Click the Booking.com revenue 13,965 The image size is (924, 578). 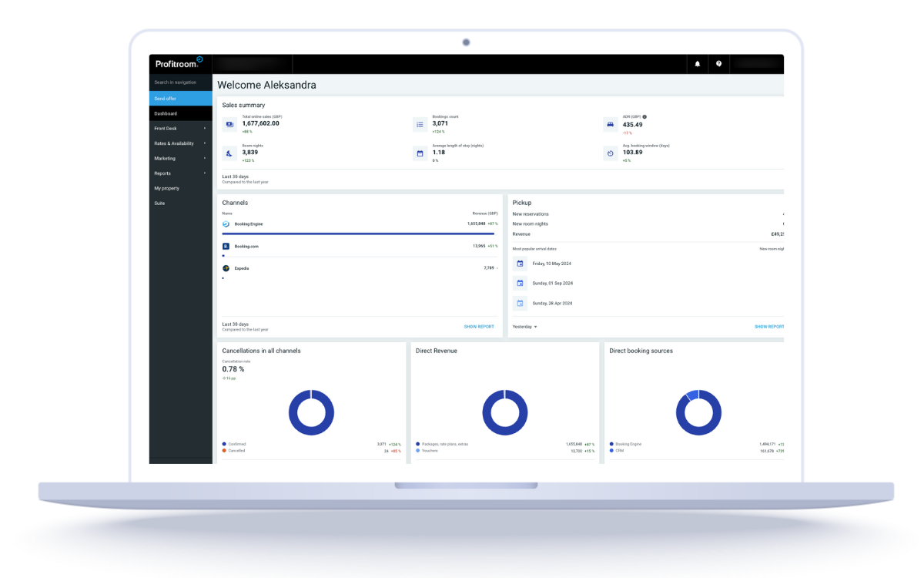(x=479, y=246)
